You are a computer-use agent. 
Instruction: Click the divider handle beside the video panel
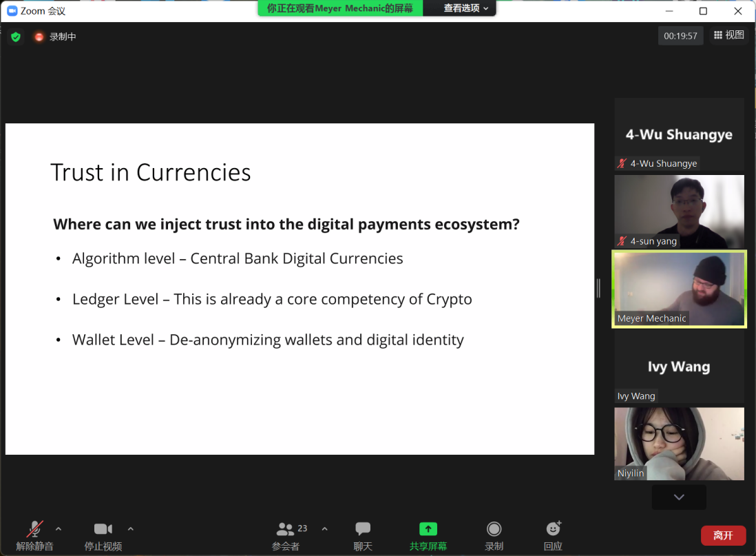[598, 289]
